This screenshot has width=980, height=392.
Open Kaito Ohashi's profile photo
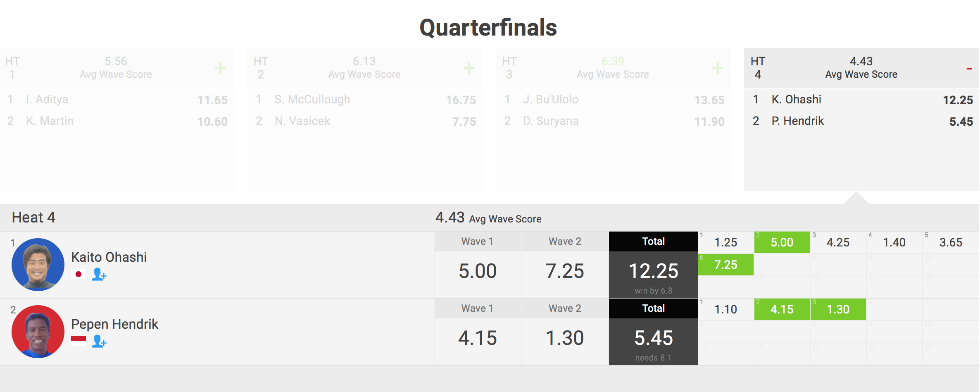(38, 265)
